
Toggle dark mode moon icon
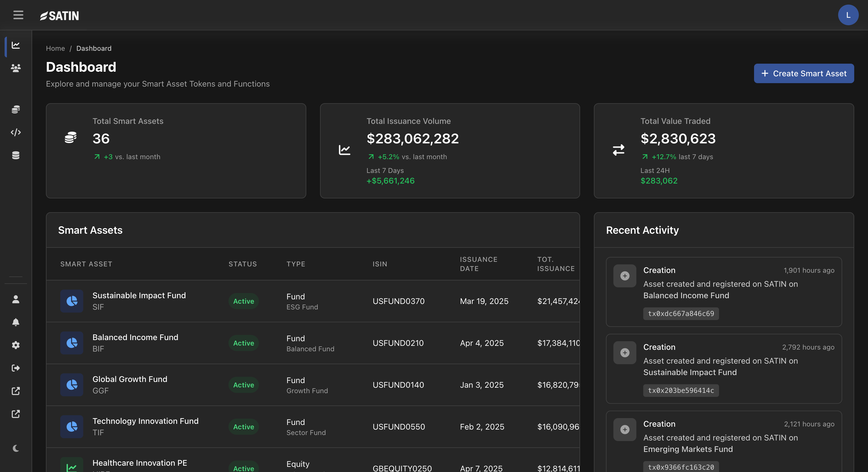(16, 448)
